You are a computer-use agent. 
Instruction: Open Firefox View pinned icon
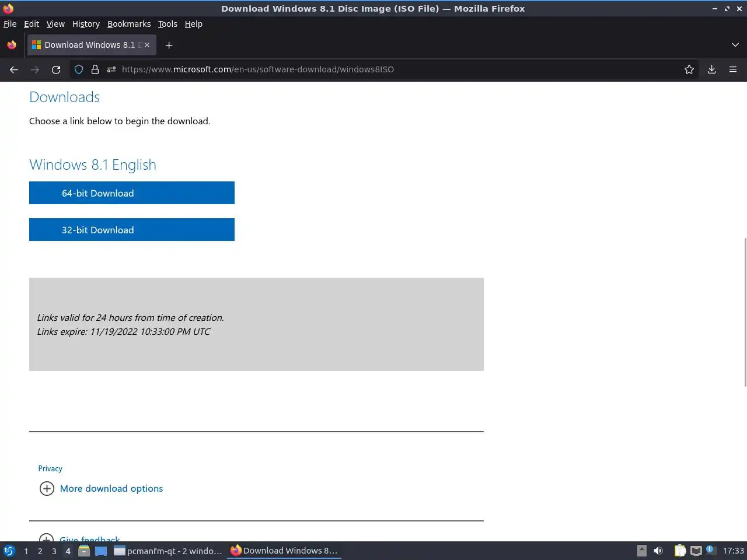[12, 45]
